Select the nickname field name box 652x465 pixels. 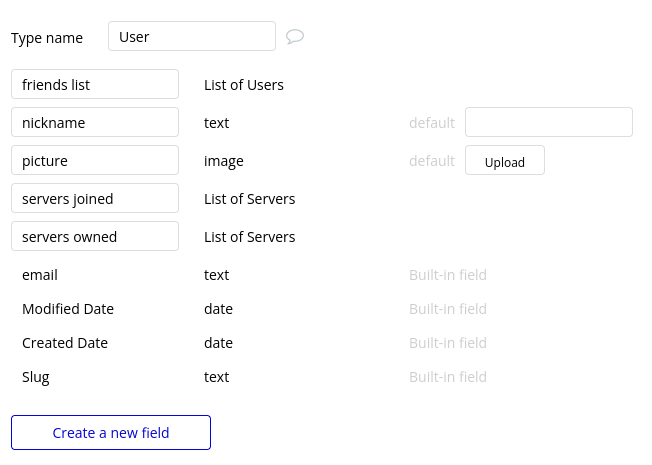click(x=95, y=122)
